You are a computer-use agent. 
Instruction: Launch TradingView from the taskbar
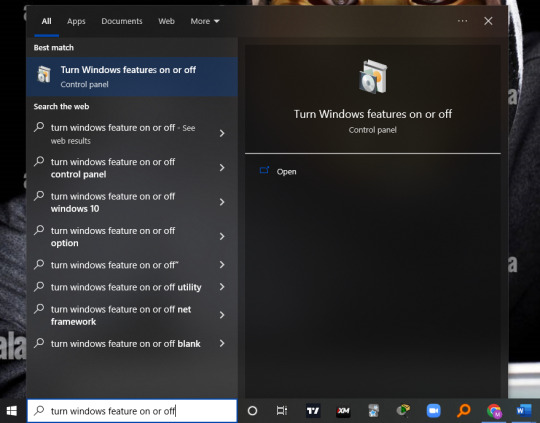(x=313, y=411)
